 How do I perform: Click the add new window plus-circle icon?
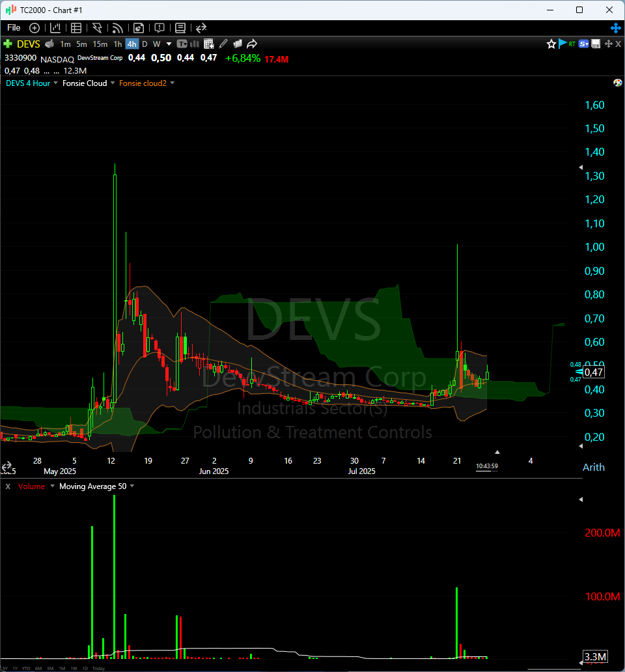coord(35,28)
